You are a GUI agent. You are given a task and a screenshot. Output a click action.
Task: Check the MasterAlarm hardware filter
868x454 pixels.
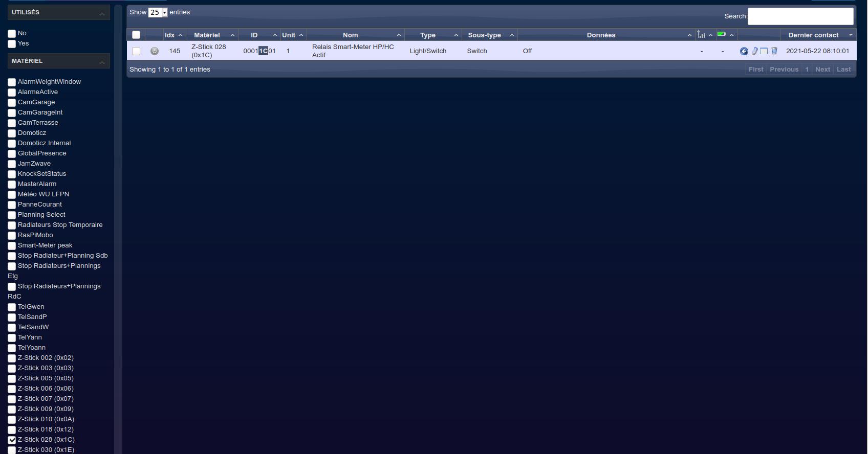point(12,185)
